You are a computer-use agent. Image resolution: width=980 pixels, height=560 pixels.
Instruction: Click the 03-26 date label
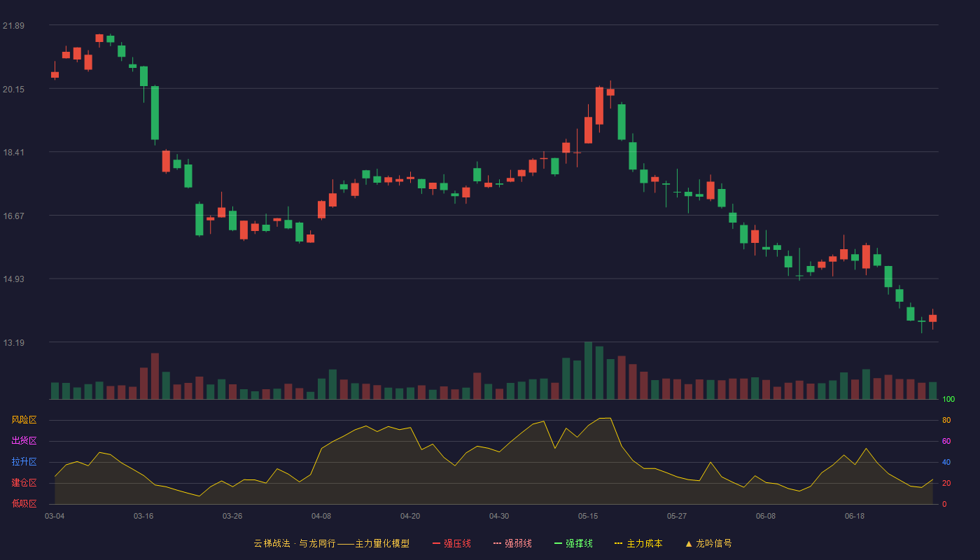[232, 516]
